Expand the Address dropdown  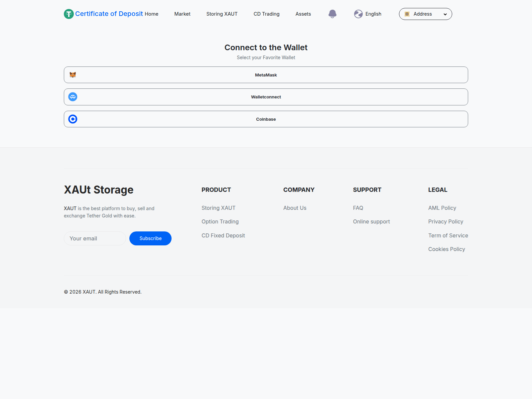coord(445,14)
